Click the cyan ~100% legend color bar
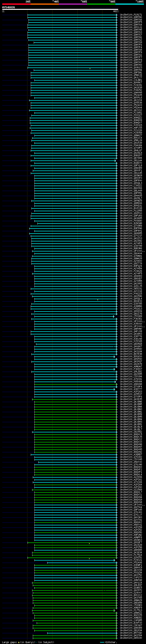 coord(130,4)
